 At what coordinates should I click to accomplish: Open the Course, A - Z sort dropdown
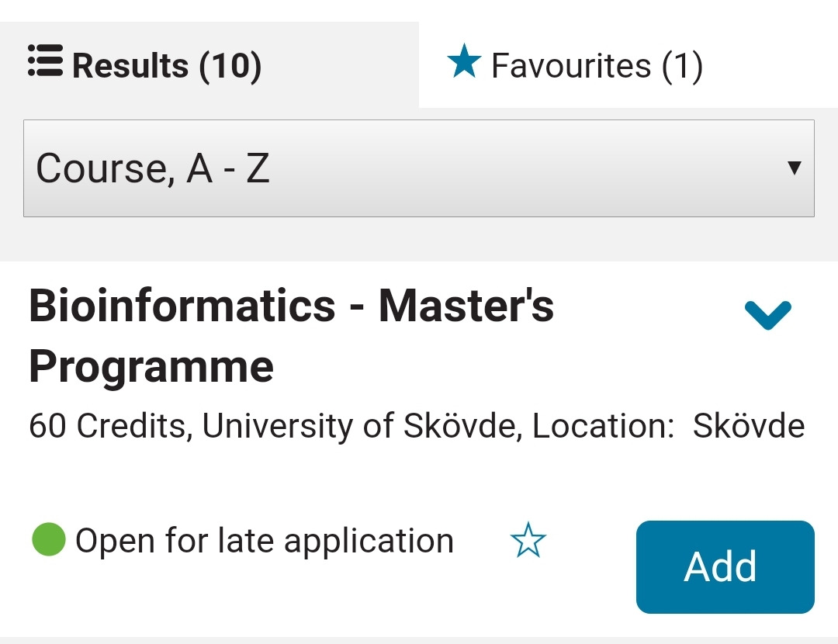point(418,168)
